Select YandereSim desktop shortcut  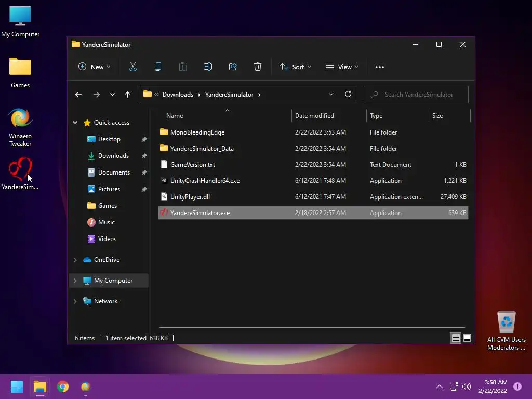(20, 174)
